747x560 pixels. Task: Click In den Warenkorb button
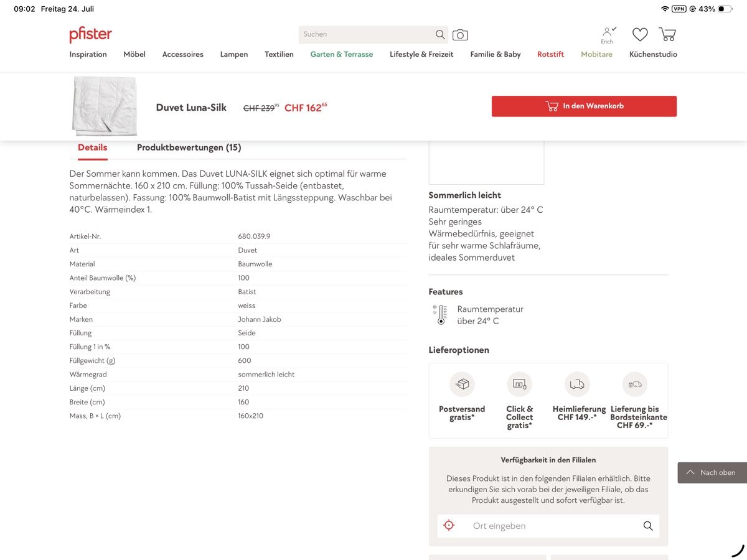[584, 106]
